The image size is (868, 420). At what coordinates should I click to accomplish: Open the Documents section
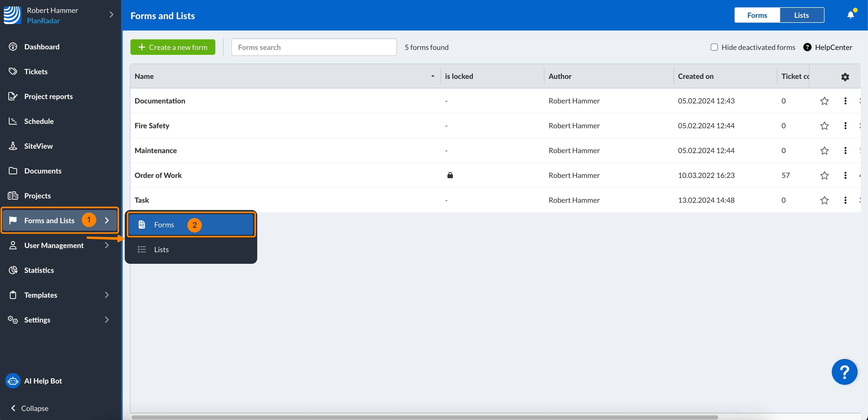(x=43, y=171)
